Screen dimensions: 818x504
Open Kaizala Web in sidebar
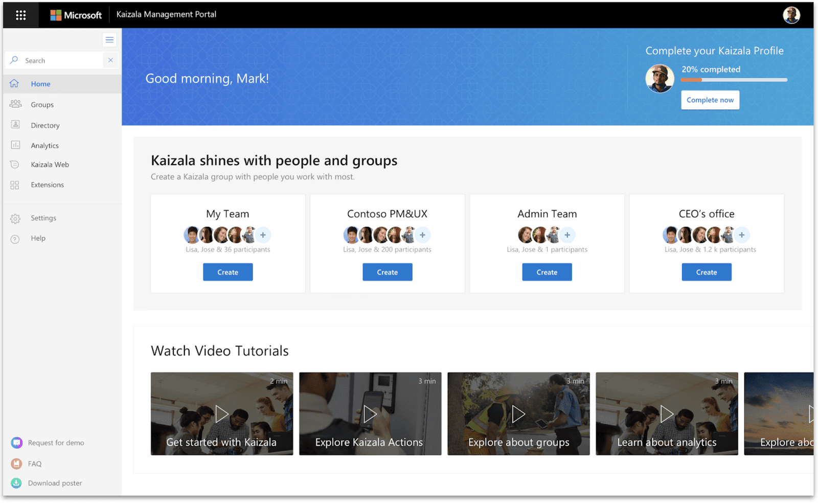click(62, 165)
